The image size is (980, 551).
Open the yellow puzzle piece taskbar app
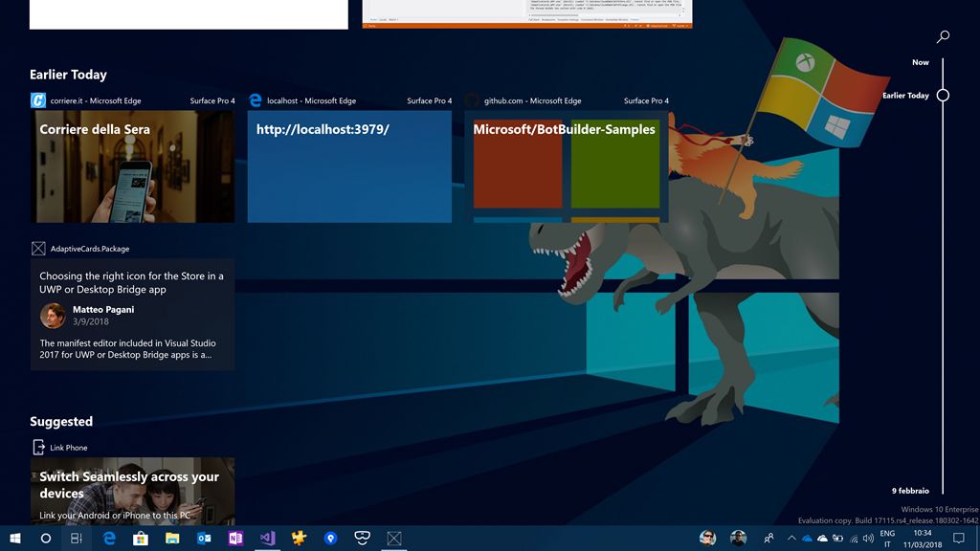(x=299, y=538)
